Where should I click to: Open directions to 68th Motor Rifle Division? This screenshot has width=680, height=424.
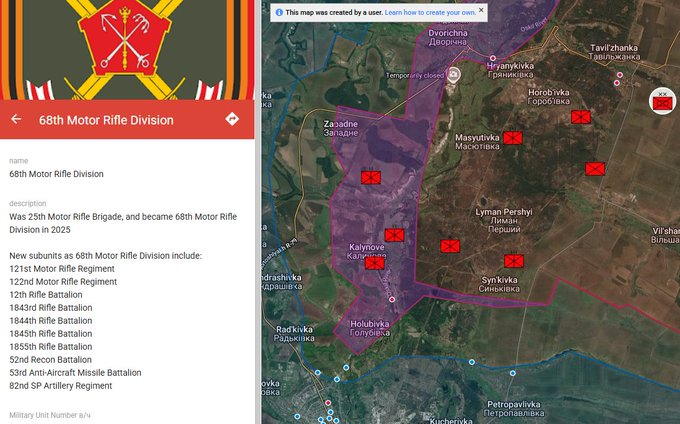pyautogui.click(x=232, y=119)
